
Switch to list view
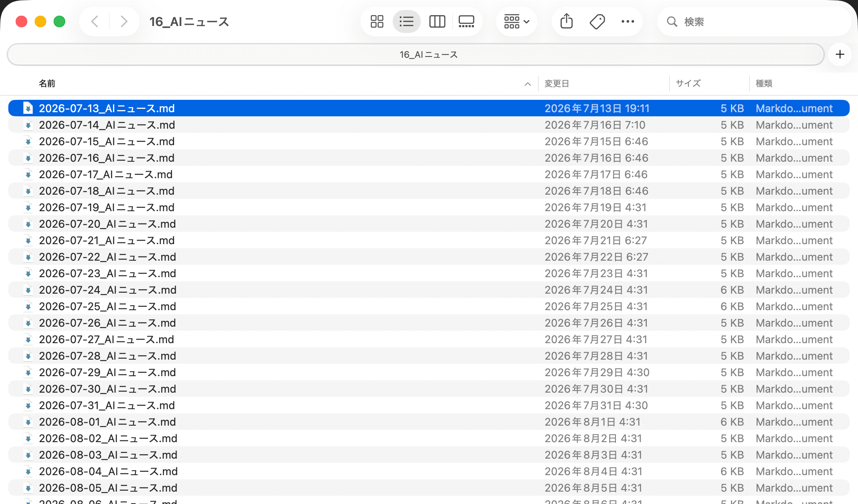[406, 21]
